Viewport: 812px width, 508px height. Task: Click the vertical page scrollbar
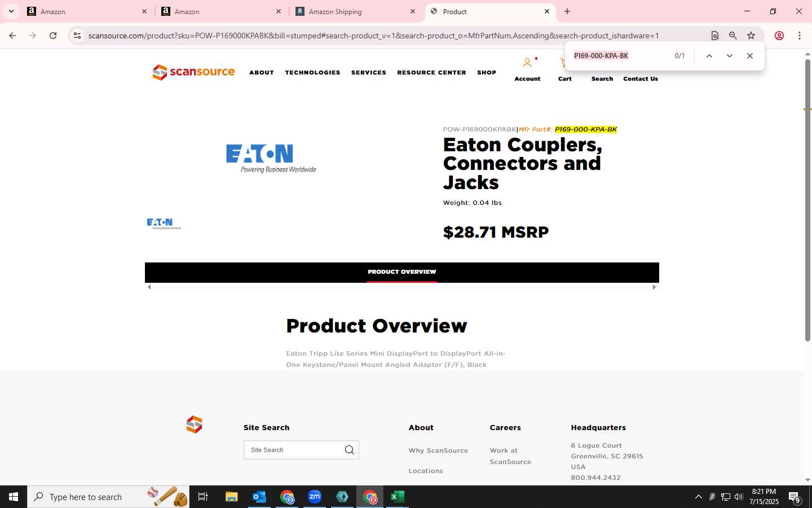pyautogui.click(x=807, y=200)
